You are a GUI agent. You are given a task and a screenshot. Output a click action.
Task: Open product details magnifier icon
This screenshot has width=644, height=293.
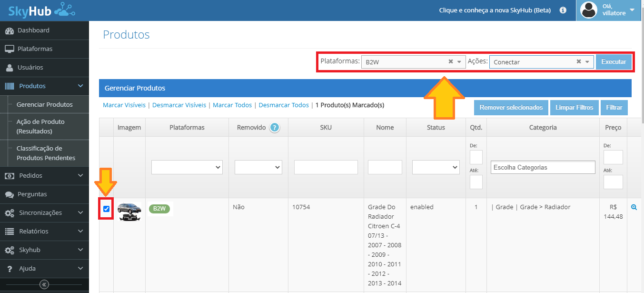634,207
